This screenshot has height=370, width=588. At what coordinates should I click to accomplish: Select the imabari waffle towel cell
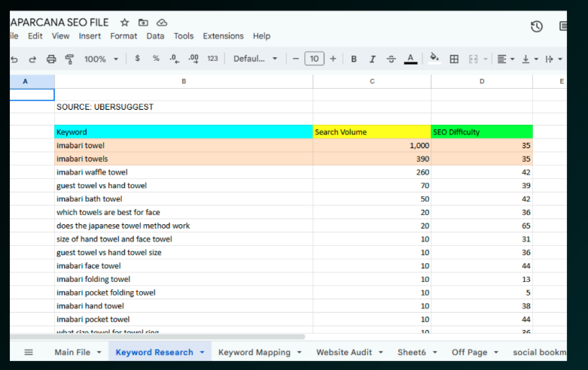[x=184, y=172]
